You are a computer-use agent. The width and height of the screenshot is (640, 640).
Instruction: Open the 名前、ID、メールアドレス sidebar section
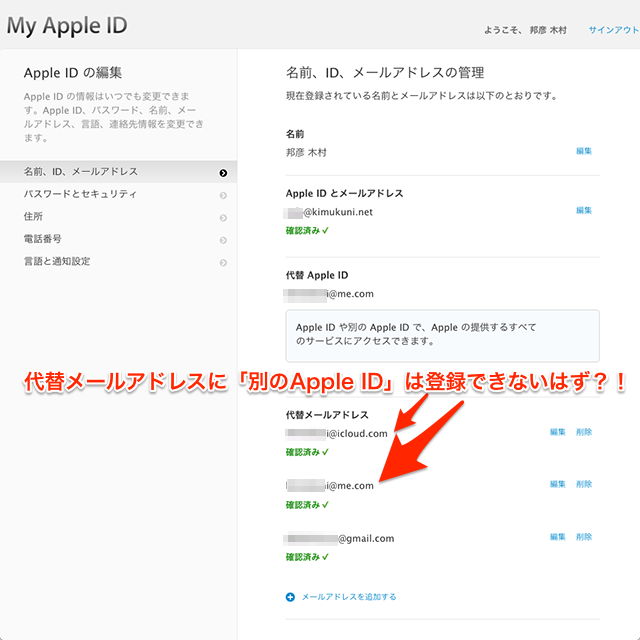coord(118,172)
